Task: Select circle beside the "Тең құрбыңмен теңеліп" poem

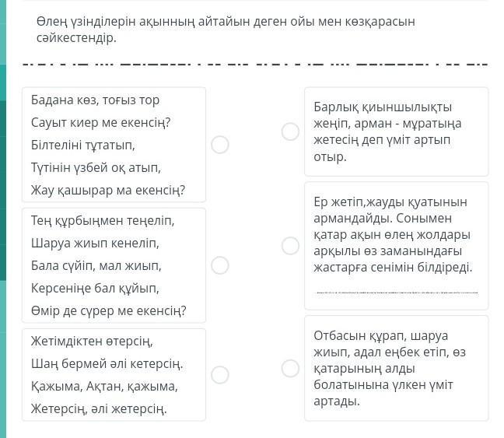Action: pos(220,265)
